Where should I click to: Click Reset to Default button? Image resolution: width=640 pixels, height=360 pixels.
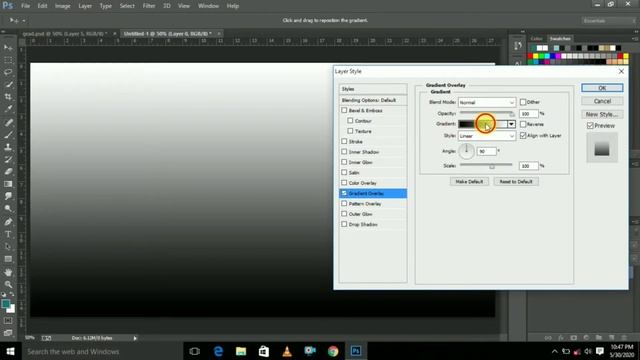pyautogui.click(x=516, y=182)
